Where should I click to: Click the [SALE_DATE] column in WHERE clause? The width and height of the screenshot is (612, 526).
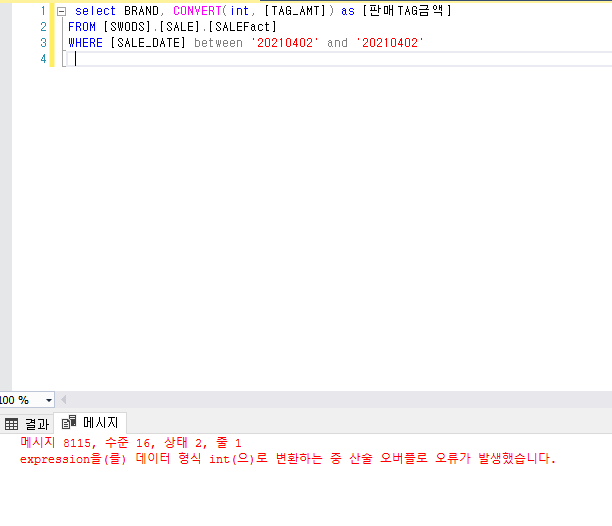tap(148, 43)
